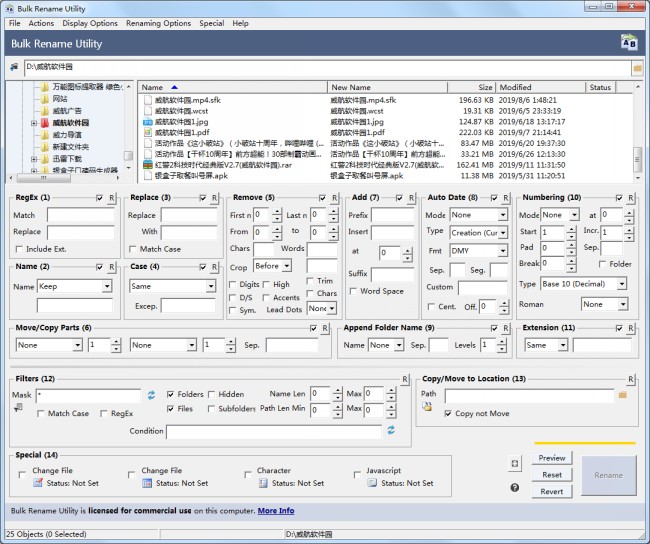Toggle the Trim checkbox
Screen dimensions: 650x544
pos(310,281)
